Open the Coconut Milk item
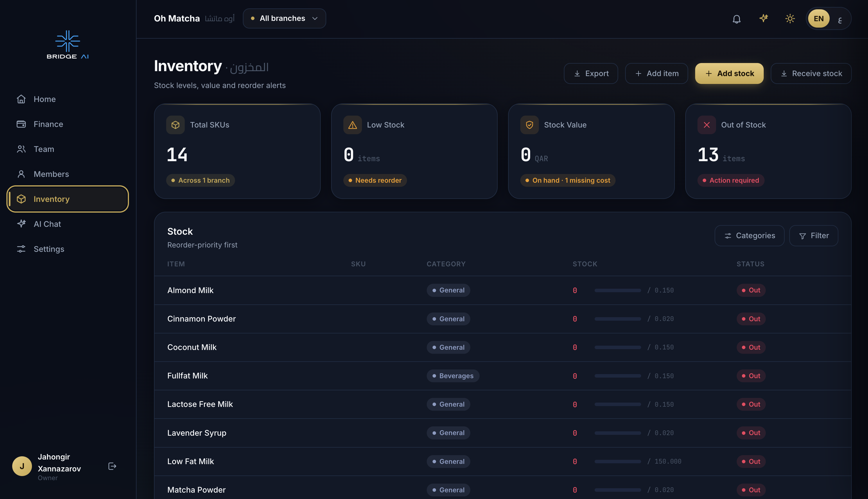868x499 pixels. pos(503,347)
